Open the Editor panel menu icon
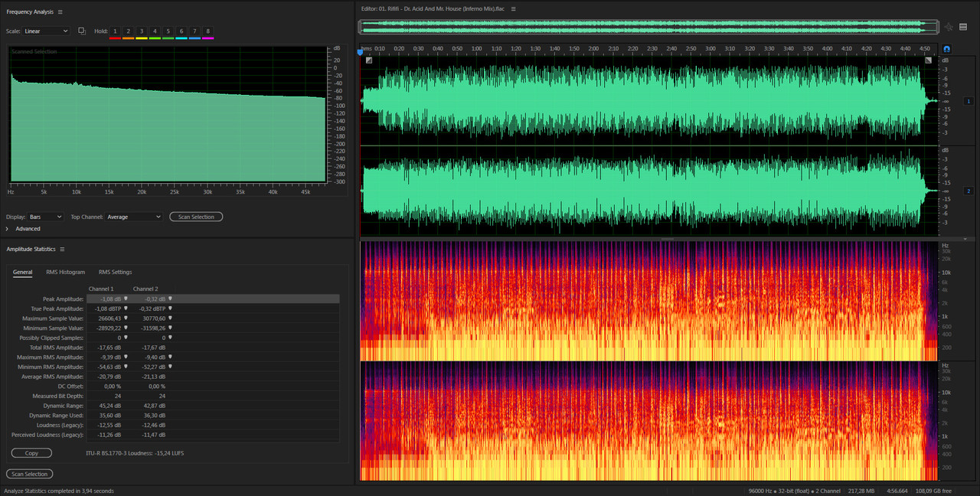 coord(514,8)
